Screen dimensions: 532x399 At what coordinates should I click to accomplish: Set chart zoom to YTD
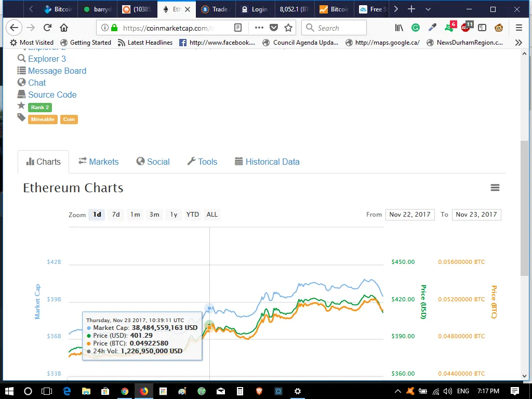point(193,215)
